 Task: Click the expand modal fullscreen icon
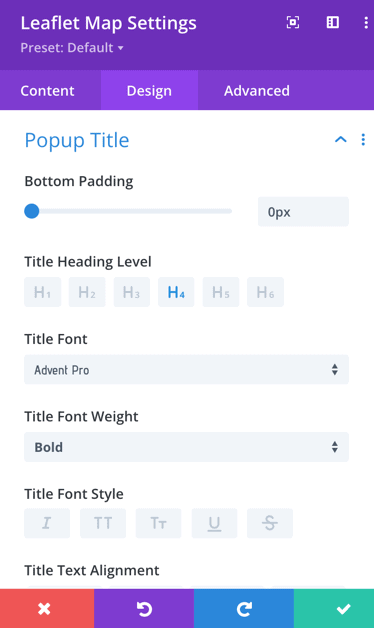(x=293, y=22)
